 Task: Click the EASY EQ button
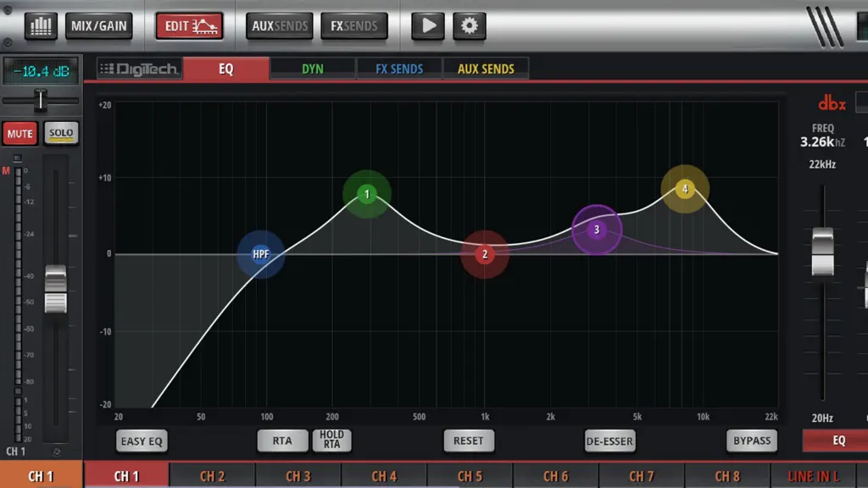(142, 441)
